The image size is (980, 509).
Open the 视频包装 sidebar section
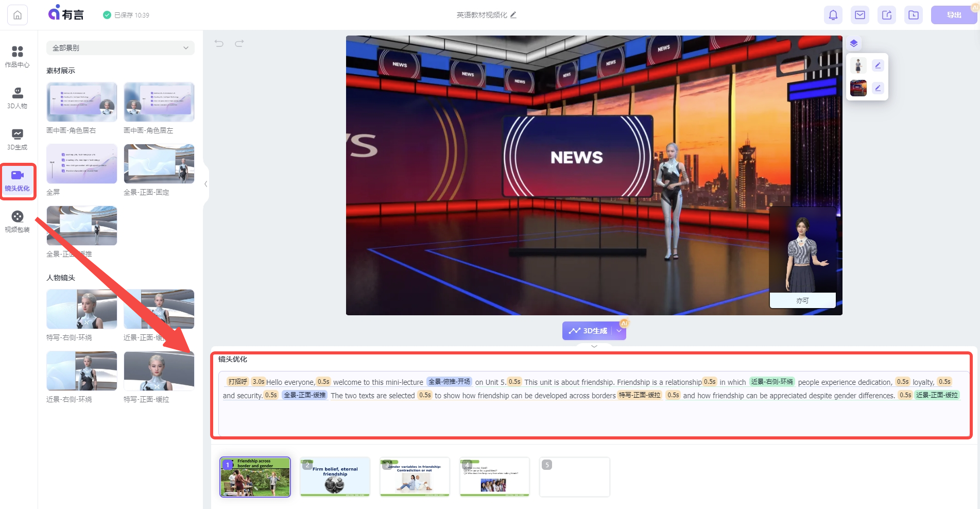(x=18, y=222)
